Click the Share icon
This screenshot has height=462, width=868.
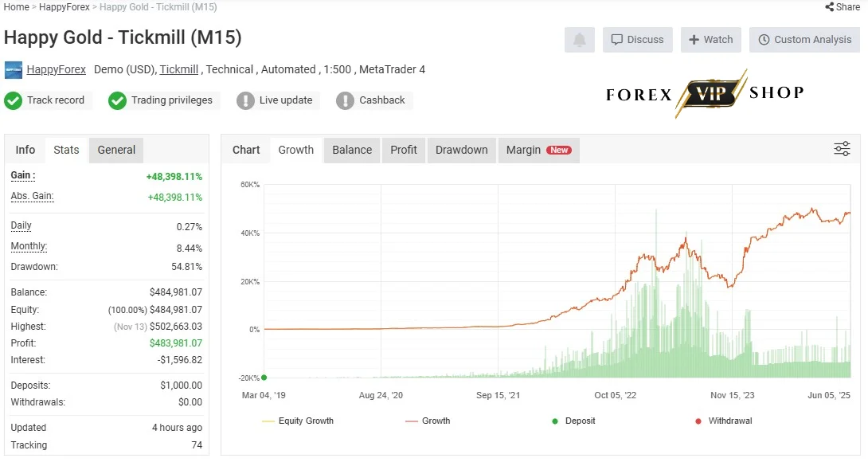pyautogui.click(x=829, y=7)
